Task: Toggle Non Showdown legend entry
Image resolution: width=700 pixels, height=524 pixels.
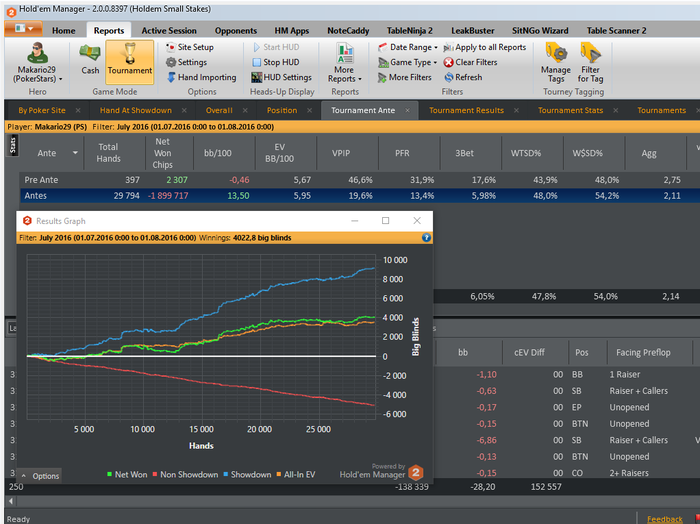Action: (185, 474)
